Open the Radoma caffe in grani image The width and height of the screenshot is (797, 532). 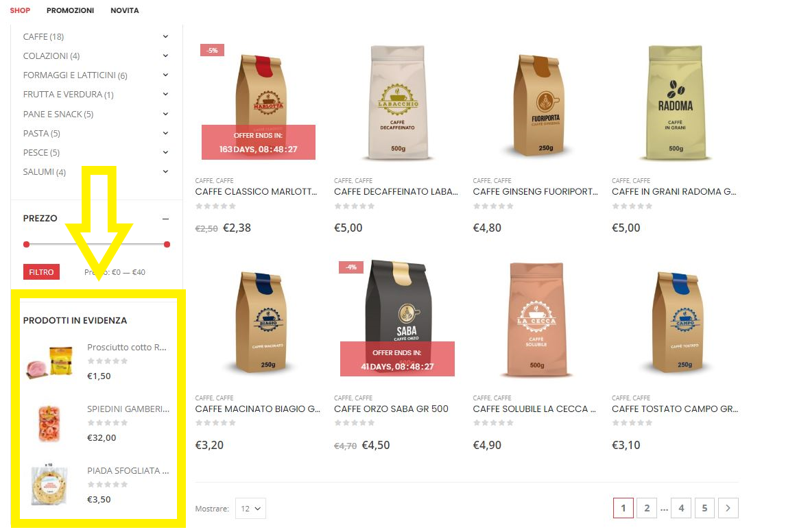pyautogui.click(x=675, y=101)
